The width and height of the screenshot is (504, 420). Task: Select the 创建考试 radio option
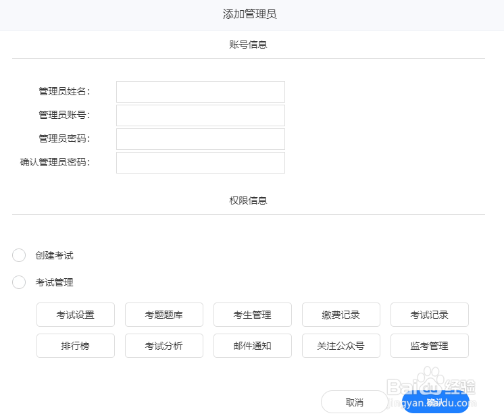tap(19, 255)
